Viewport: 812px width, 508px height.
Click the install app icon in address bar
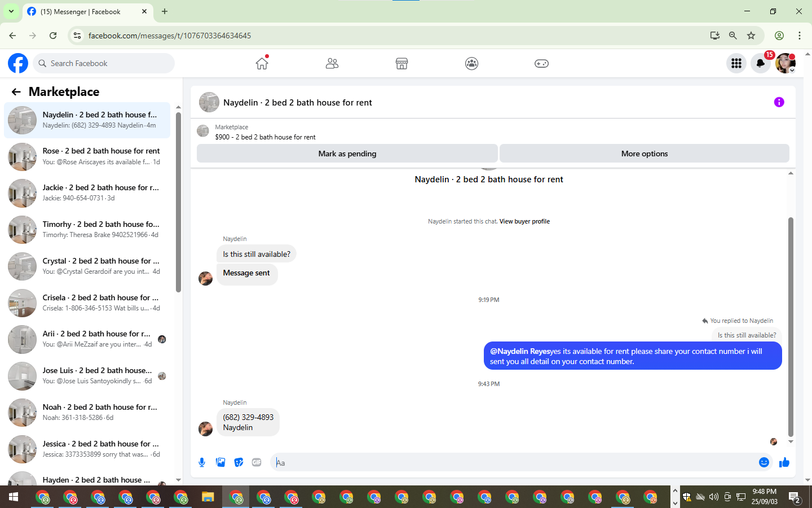coord(715,36)
